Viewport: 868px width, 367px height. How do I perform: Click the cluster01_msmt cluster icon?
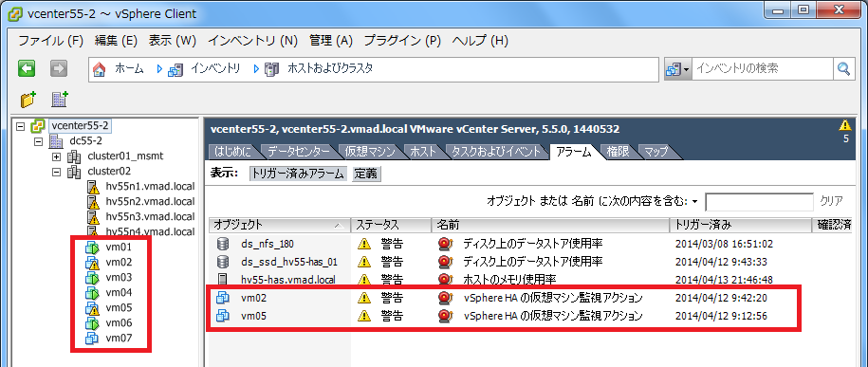[x=74, y=156]
